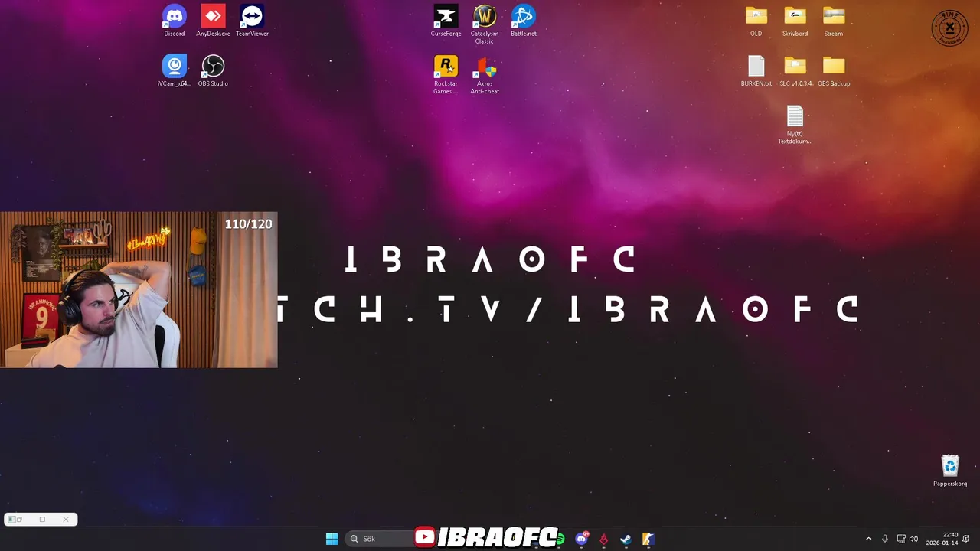Screen dimensions: 980x551
Task: Select the Papperskorg recycle bin
Action: point(950,471)
